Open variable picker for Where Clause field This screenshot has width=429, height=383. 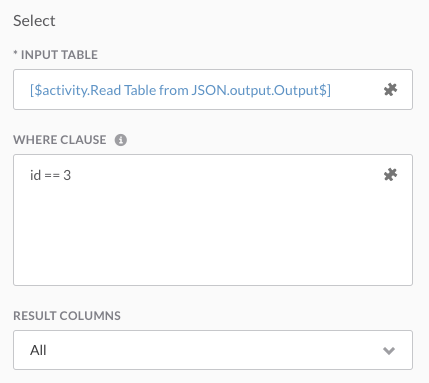coord(390,174)
